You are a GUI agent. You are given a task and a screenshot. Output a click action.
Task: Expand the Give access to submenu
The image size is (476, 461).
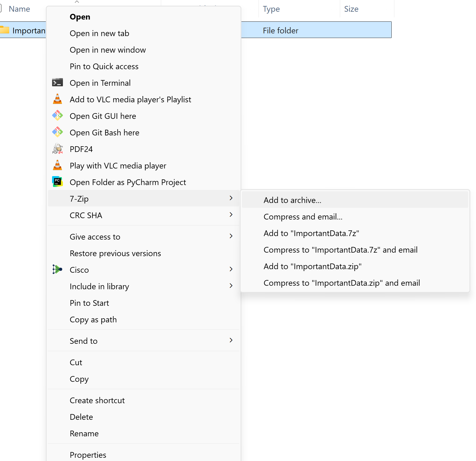[x=231, y=236]
